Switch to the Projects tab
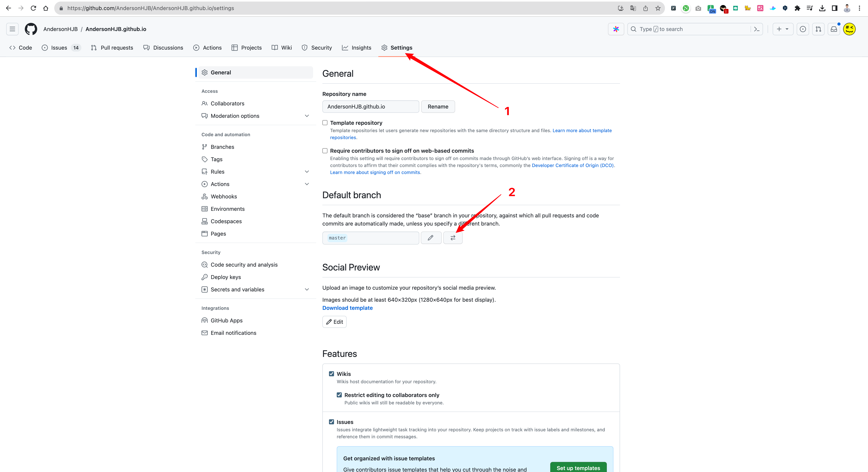The width and height of the screenshot is (868, 472). pyautogui.click(x=247, y=47)
